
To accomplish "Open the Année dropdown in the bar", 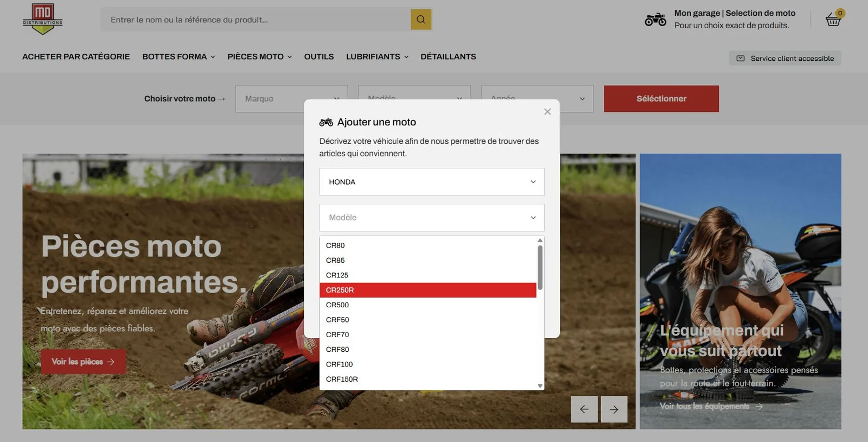I will pos(537,99).
